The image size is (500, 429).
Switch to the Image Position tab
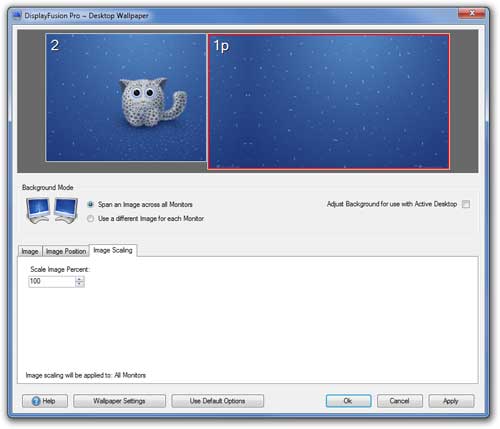66,251
